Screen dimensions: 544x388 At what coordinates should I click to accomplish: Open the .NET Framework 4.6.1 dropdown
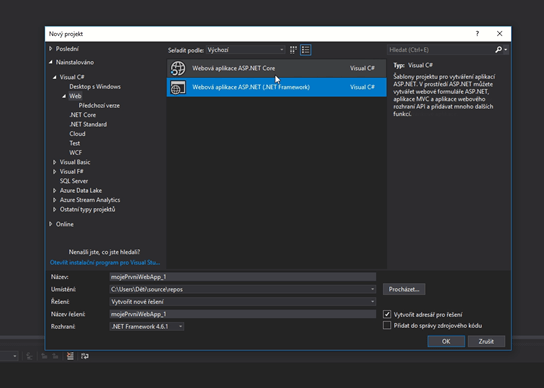pyautogui.click(x=147, y=327)
